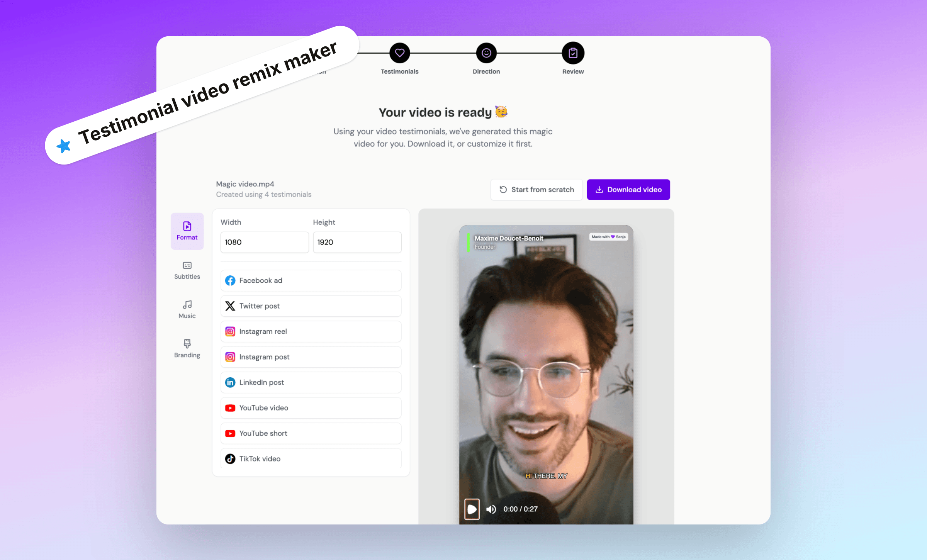The width and height of the screenshot is (927, 560).
Task: Click the Review step clipboard icon
Action: tap(573, 53)
